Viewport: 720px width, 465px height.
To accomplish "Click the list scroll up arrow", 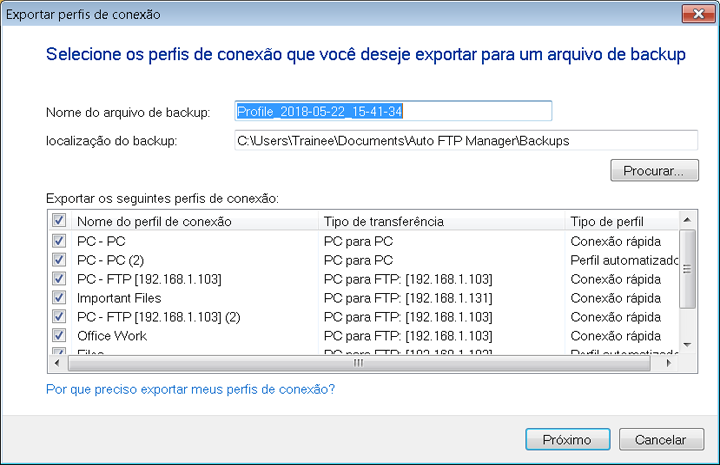I will pyautogui.click(x=687, y=220).
